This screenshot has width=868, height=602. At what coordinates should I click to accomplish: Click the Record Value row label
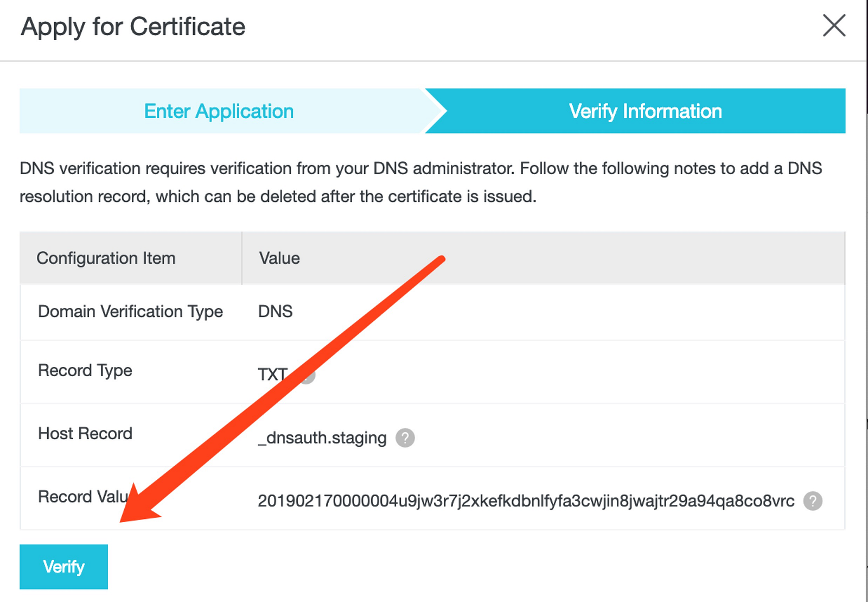pos(81,497)
